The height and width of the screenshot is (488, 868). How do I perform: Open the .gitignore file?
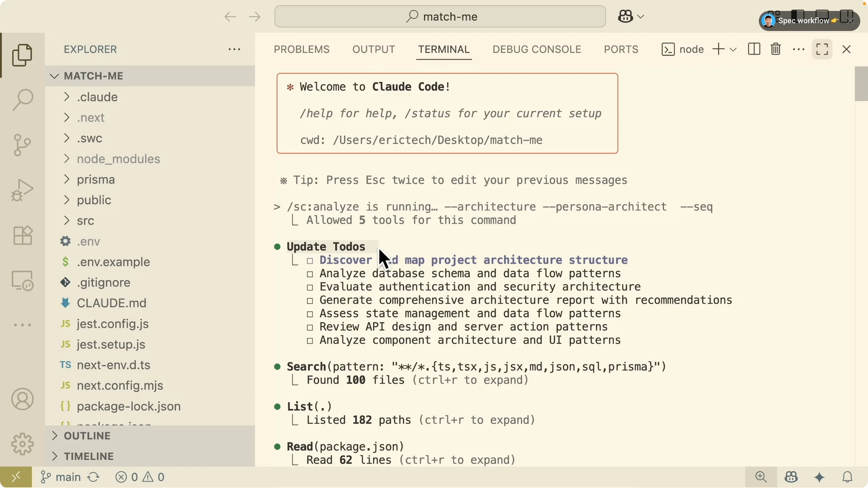click(x=150, y=283)
